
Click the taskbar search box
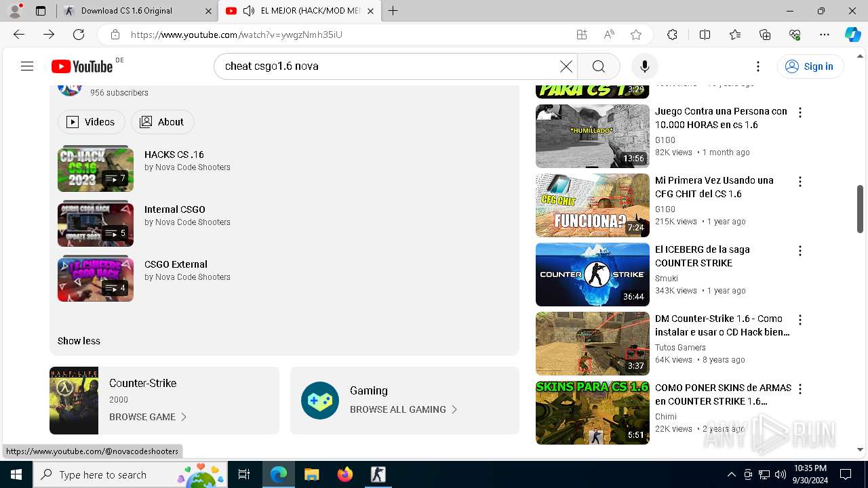click(x=130, y=474)
